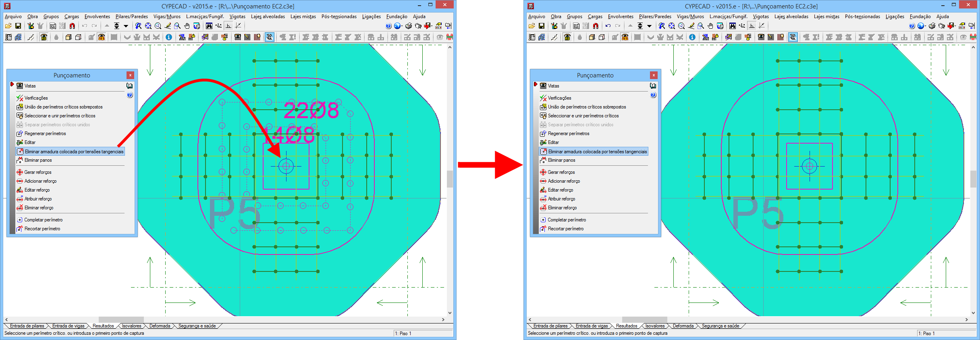This screenshot has width=980, height=340.
Task: Toggle highlighted punching shear button in left toolbar
Action: click(x=270, y=37)
